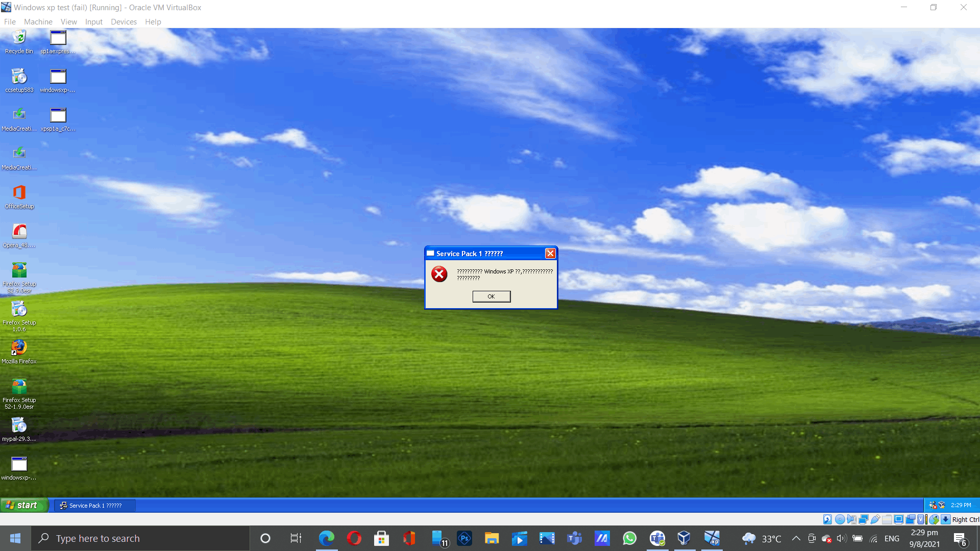Select the ccsetup583 installer icon

19,81
